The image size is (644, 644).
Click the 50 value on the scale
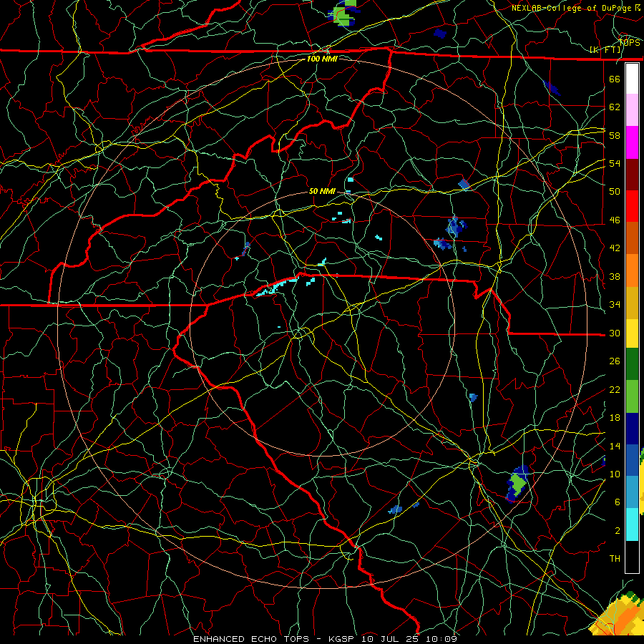click(x=615, y=191)
